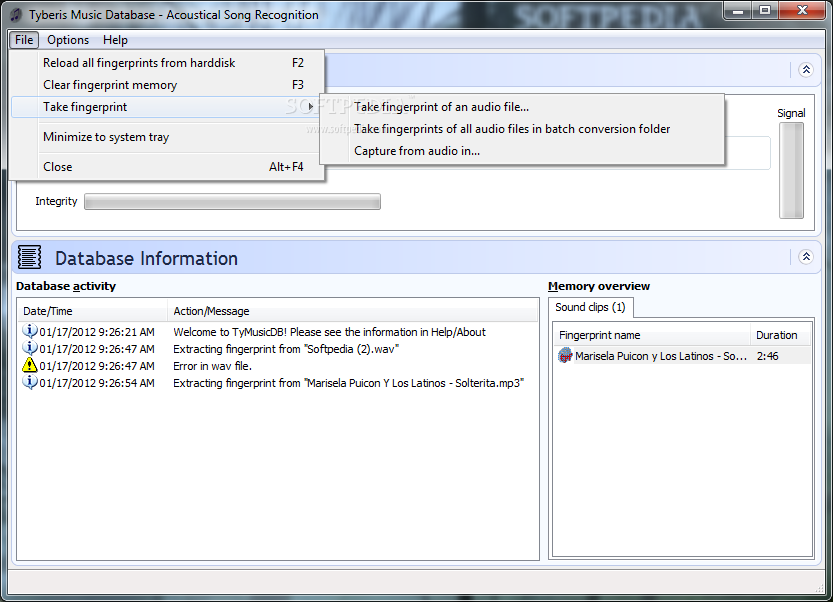Collapse the Database Information panel
The width and height of the screenshot is (833, 602).
click(806, 257)
